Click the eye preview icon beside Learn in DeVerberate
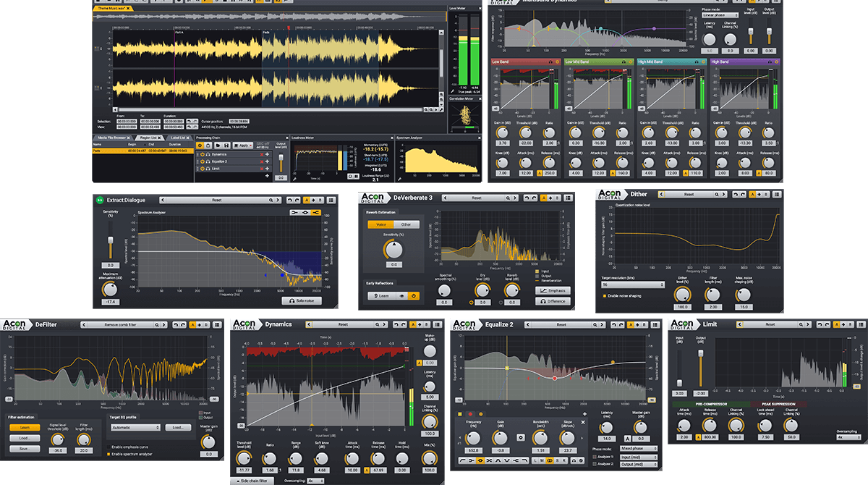 point(401,296)
